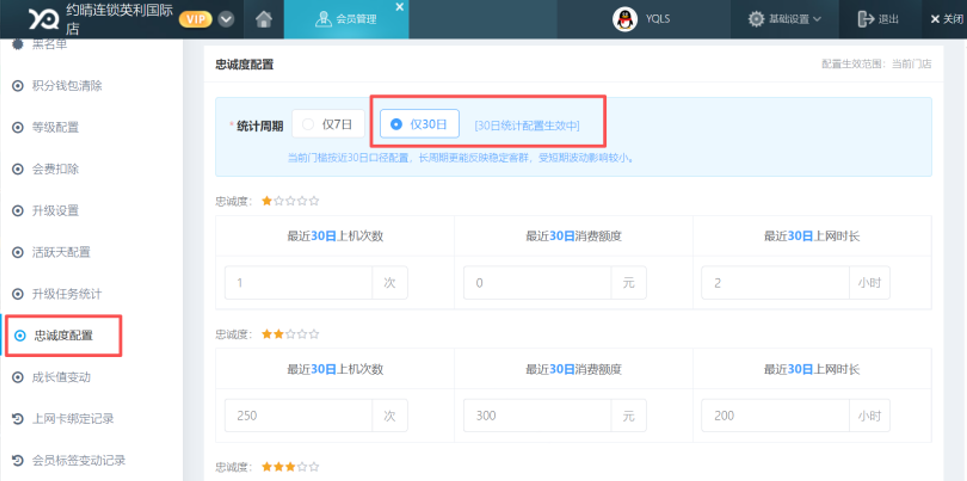Click the YQ logo icon
The image size is (967, 481).
(x=44, y=19)
